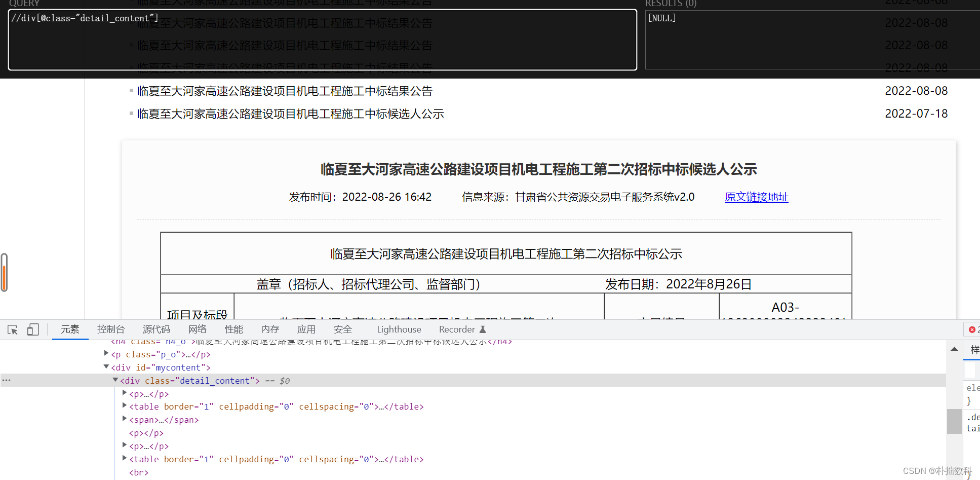Click the RESULTS [NULL] output box
Screen dimensions: 980x480
(812, 40)
